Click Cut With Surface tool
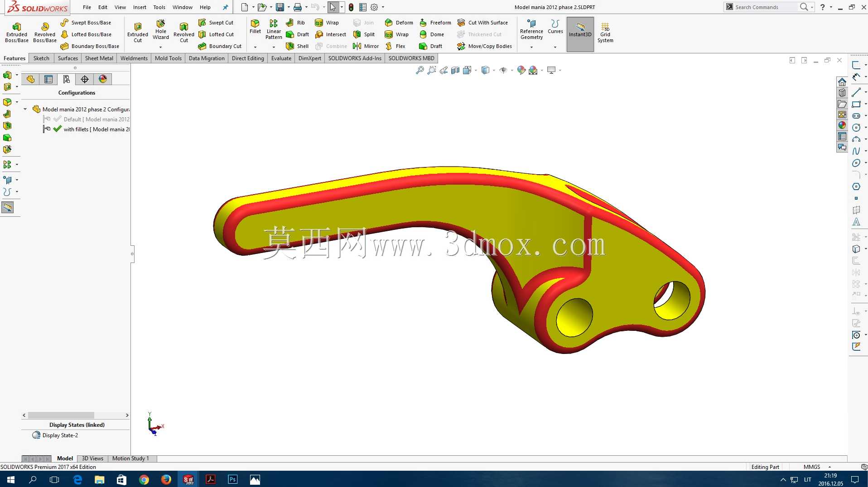868x487 pixels. [x=483, y=23]
